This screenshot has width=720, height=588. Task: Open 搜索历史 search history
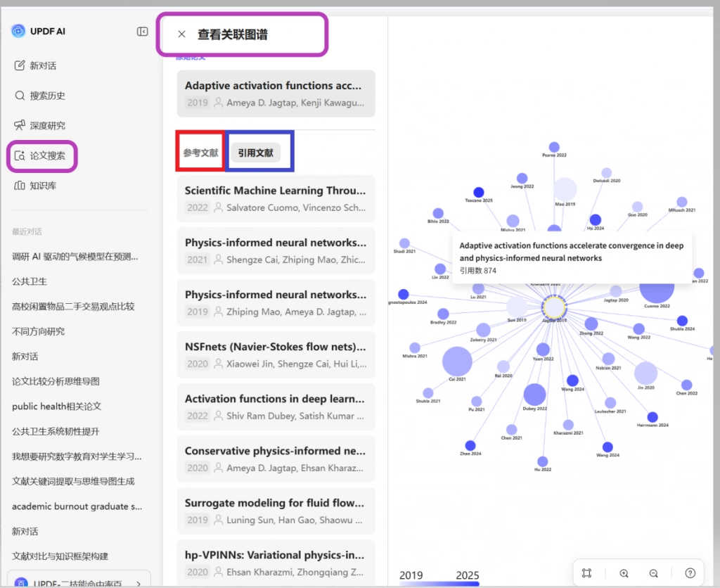coord(40,96)
